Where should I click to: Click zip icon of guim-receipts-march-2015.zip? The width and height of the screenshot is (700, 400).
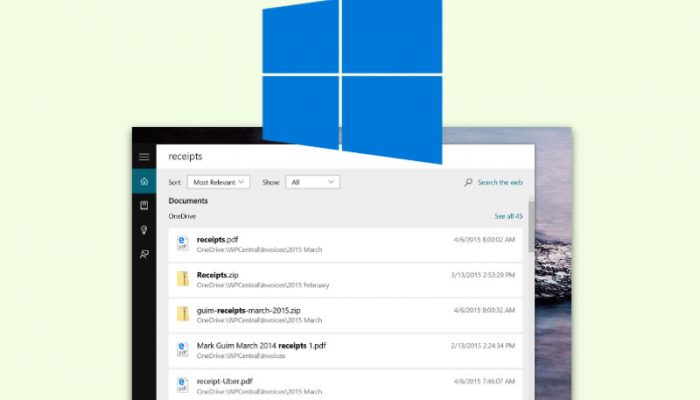pyautogui.click(x=183, y=314)
